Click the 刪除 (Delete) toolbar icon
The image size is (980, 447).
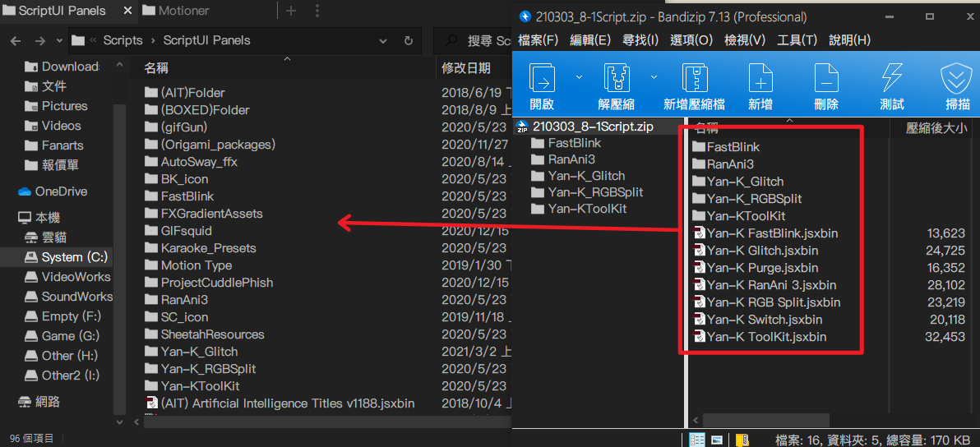[825, 79]
